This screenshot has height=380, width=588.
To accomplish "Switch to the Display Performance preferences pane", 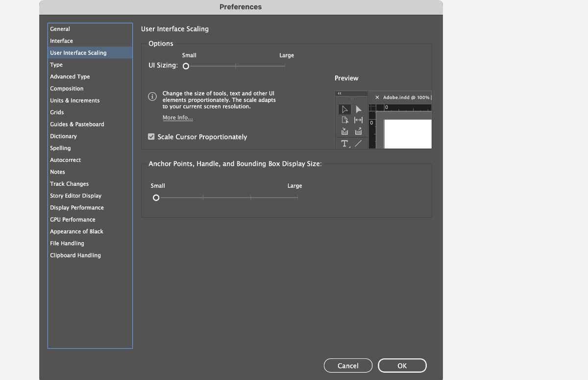I will coord(76,207).
